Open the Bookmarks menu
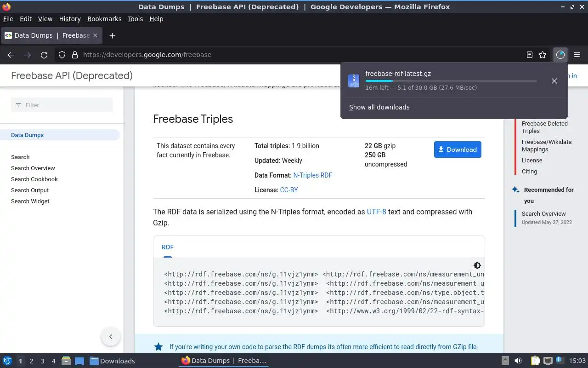Image resolution: width=588 pixels, height=368 pixels. (104, 19)
